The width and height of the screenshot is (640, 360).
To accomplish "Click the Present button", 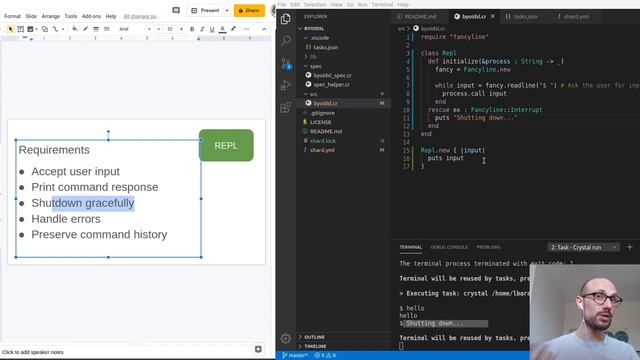I will (x=206, y=10).
